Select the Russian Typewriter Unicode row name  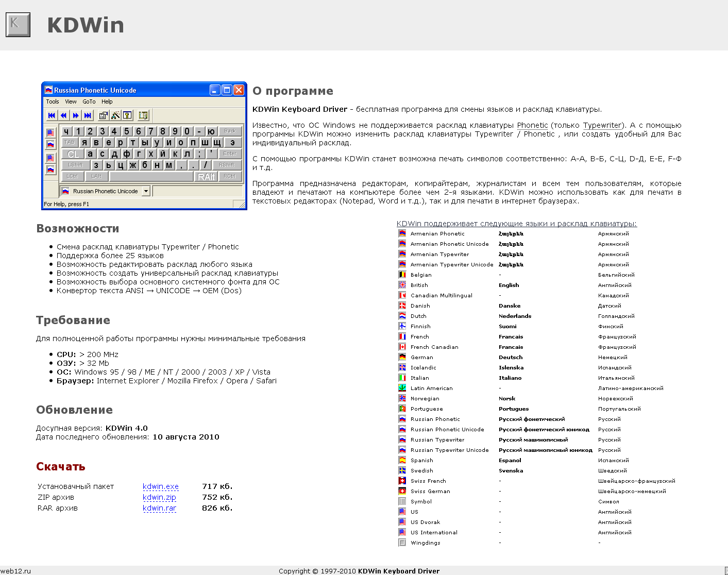449,450
